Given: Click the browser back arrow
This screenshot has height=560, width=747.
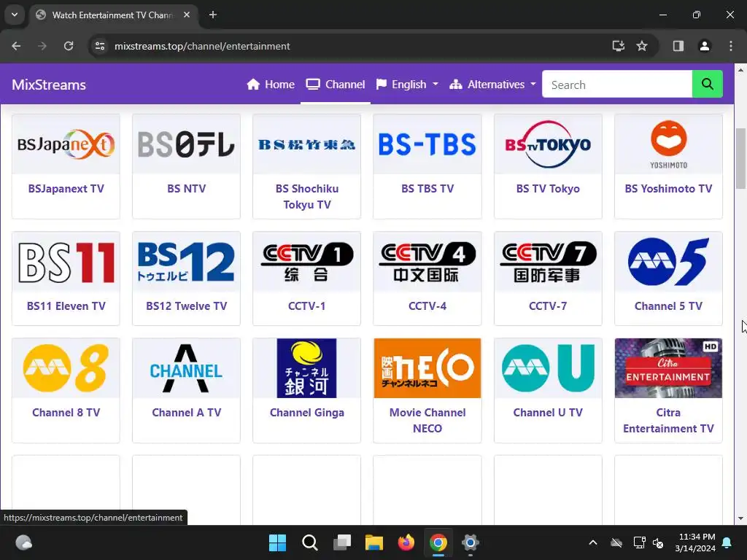Looking at the screenshot, I should pyautogui.click(x=16, y=46).
